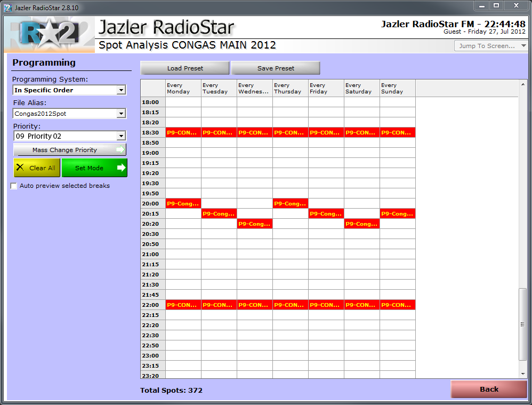
Task: Click the Clear All X icon
Action: pyautogui.click(x=20, y=168)
